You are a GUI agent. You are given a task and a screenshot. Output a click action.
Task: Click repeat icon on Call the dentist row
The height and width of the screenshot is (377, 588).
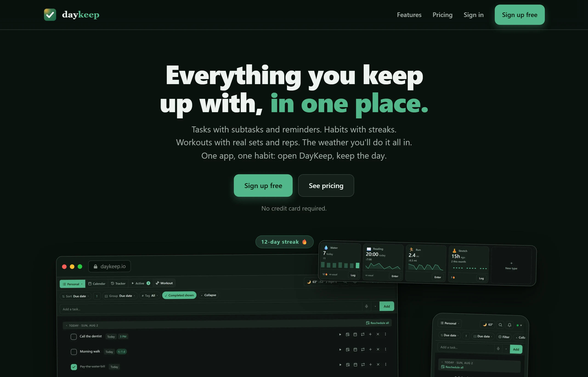pos(363,334)
